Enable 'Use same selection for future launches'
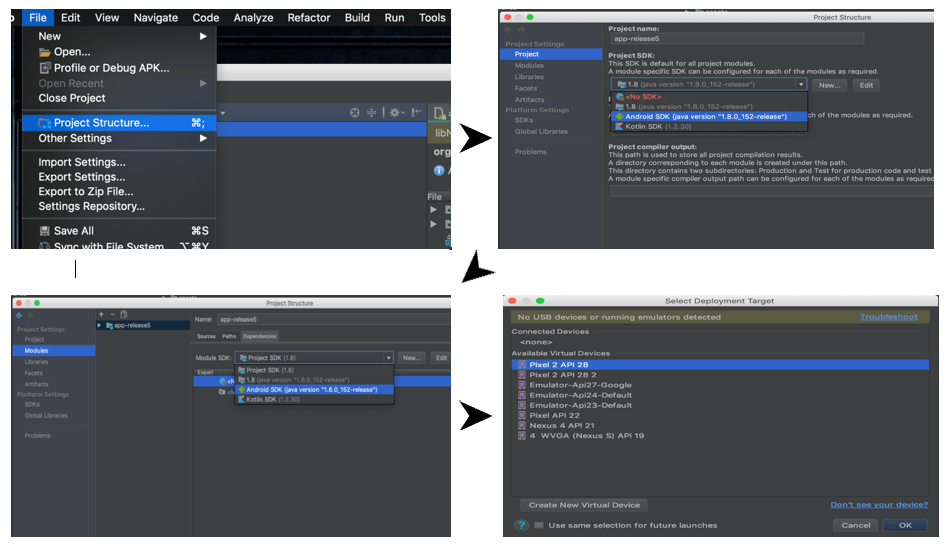The height and width of the screenshot is (549, 951). click(539, 525)
